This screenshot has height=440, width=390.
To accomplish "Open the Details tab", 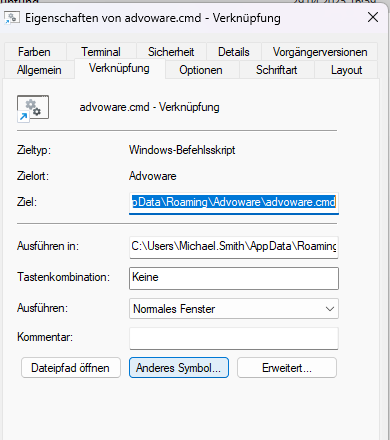I will click(234, 52).
